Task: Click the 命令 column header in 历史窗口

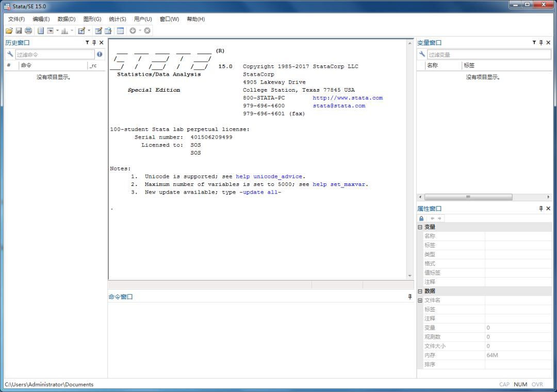Action: [53, 65]
